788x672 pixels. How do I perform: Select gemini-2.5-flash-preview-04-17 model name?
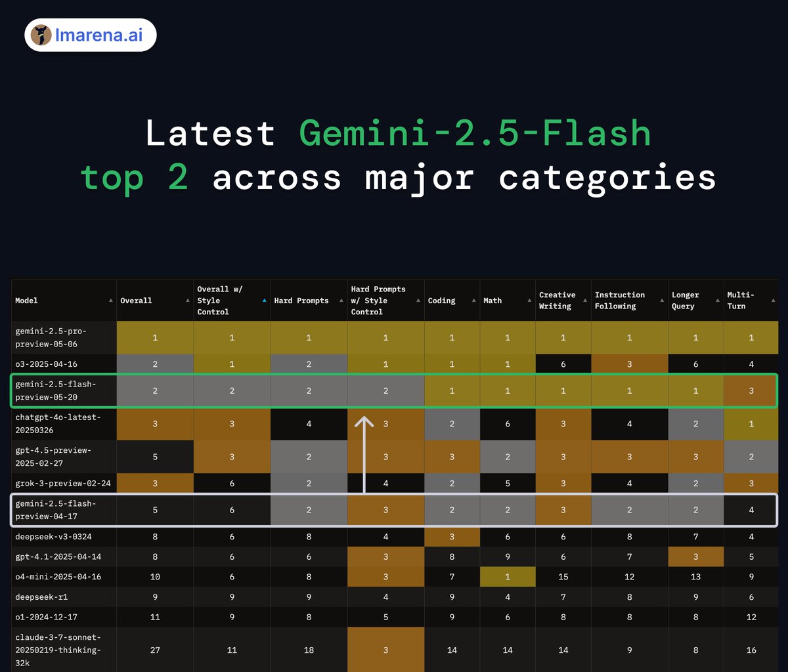(55, 510)
